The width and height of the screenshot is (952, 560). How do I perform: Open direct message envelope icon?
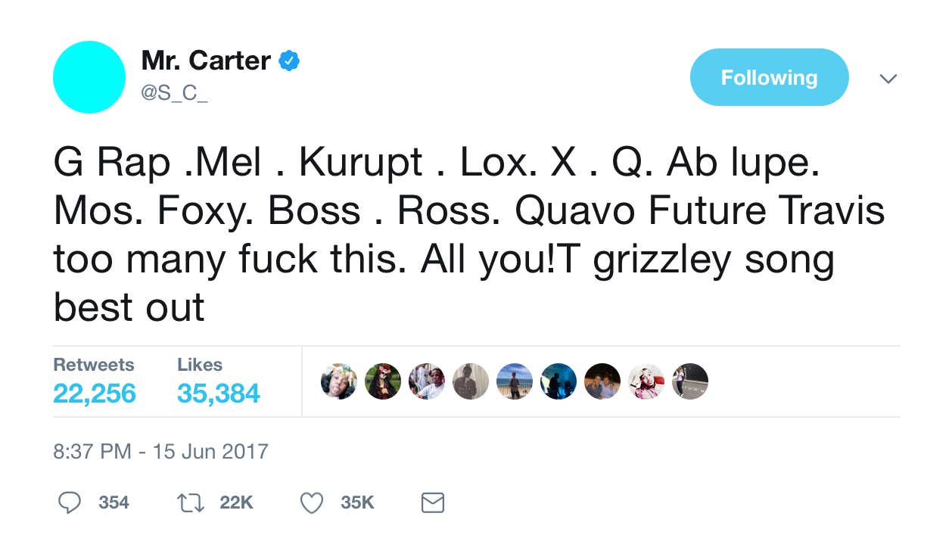pyautogui.click(x=432, y=502)
